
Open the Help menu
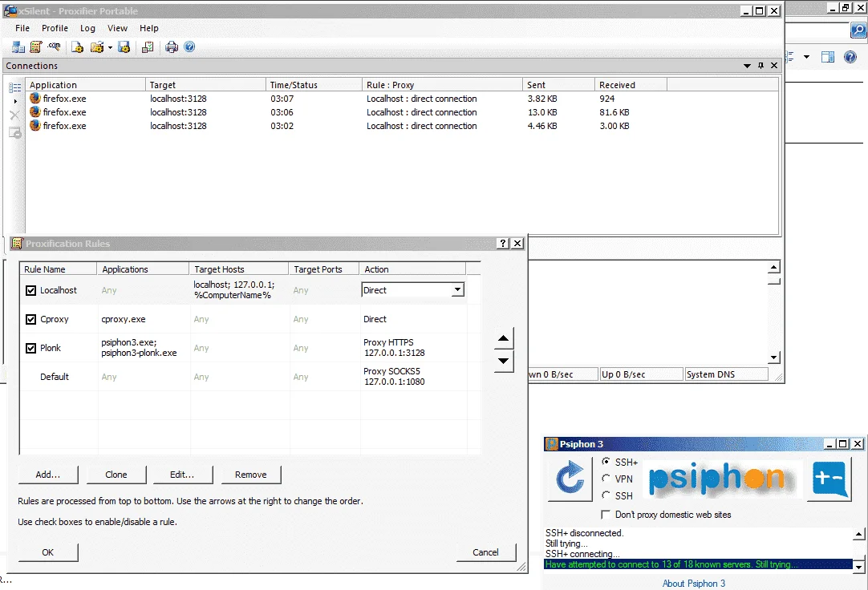tap(149, 28)
